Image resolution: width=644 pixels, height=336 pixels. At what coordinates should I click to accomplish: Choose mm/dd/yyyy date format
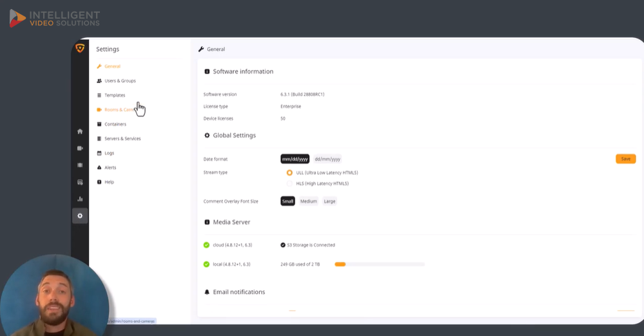tap(295, 159)
